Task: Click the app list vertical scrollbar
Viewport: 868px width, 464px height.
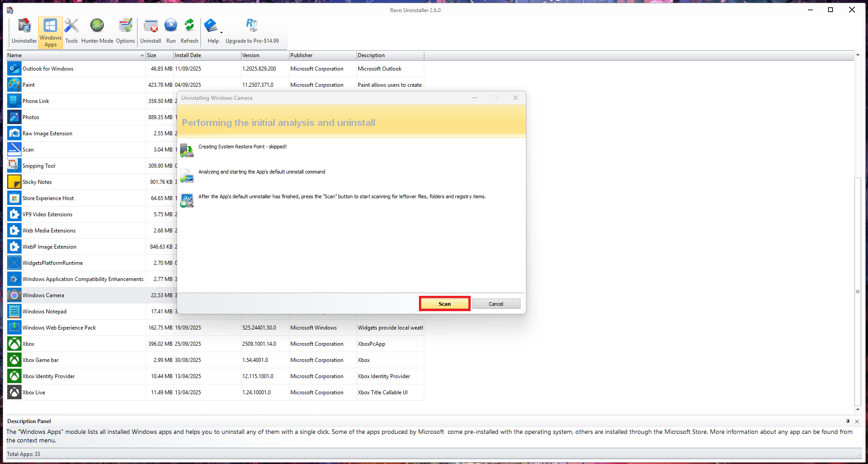Action: click(858, 291)
